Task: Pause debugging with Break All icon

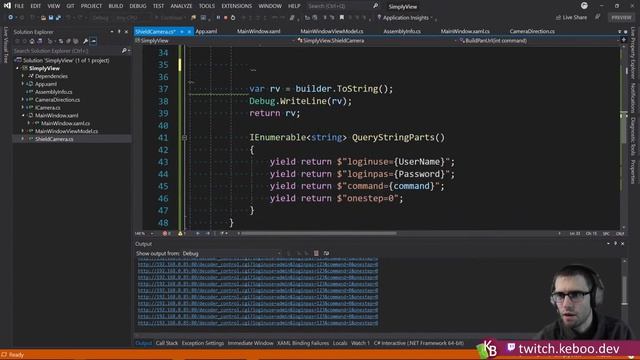Action: click(218, 18)
